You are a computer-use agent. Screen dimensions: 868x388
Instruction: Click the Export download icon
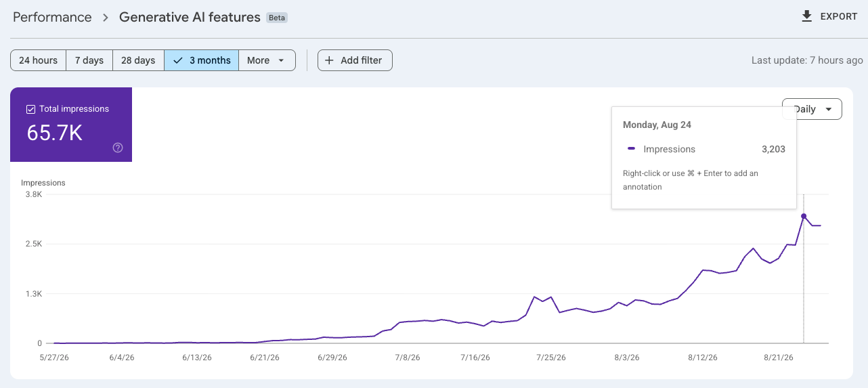[x=806, y=16]
